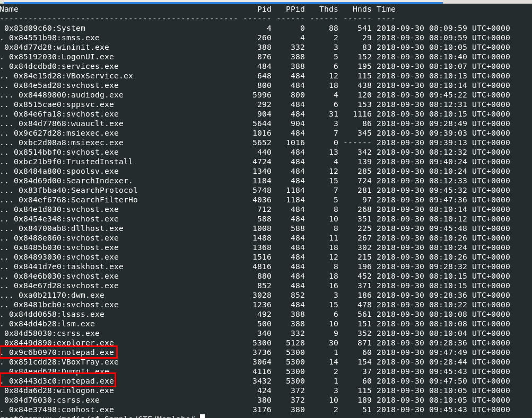Click the Time column header
This screenshot has width=532, height=418.
click(x=386, y=9)
